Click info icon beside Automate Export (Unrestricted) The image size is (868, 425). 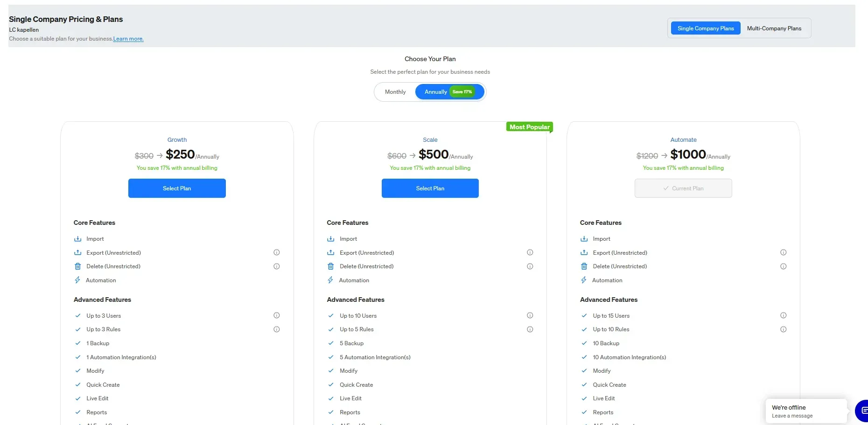coord(783,252)
